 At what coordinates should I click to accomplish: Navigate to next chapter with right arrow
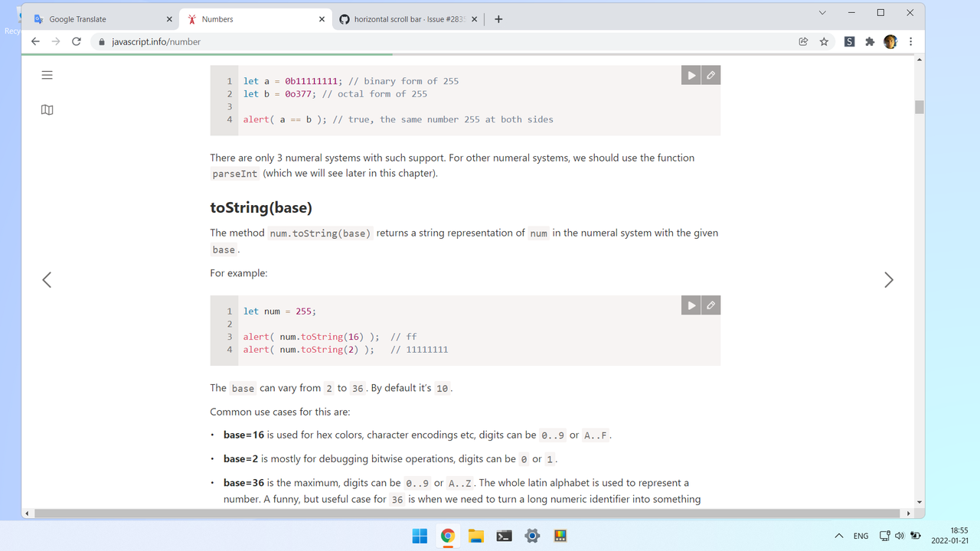[888, 279]
